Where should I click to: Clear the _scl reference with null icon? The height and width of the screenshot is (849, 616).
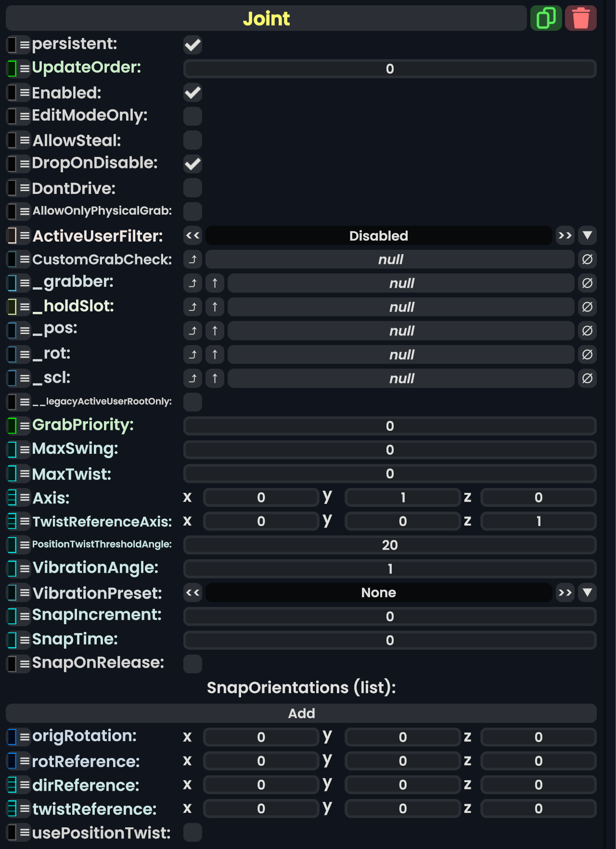pos(587,378)
